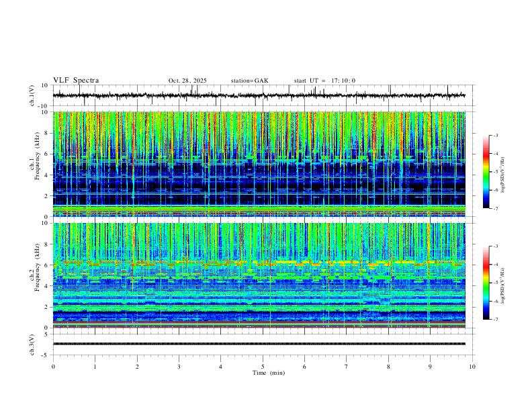Click the ch.3(V) flat signal trace
Screen dimensions: 532x411
259,344
